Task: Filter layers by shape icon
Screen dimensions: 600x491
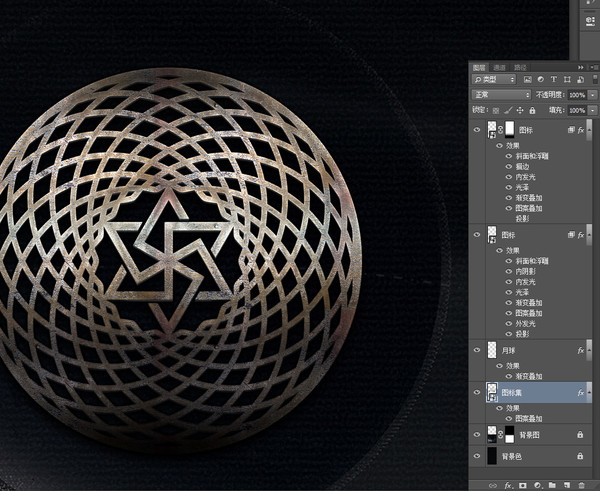Action: tap(567, 79)
